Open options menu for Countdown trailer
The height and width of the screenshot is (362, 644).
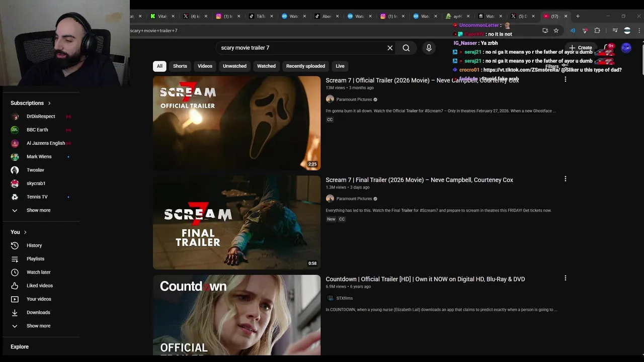click(566, 278)
